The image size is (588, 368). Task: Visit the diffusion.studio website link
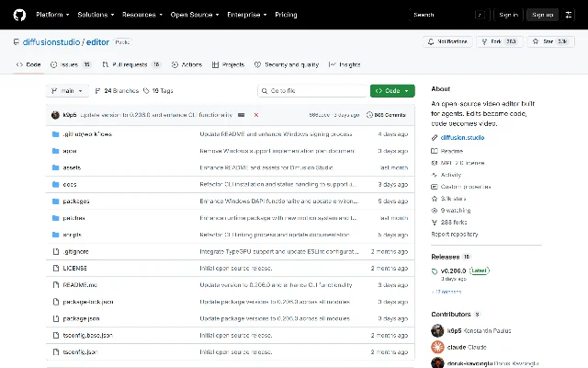coord(462,137)
